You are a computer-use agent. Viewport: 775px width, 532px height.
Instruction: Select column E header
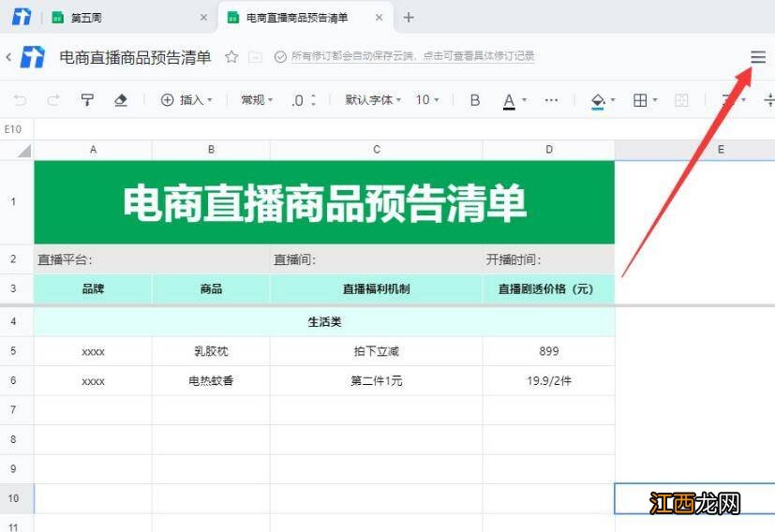tap(695, 150)
